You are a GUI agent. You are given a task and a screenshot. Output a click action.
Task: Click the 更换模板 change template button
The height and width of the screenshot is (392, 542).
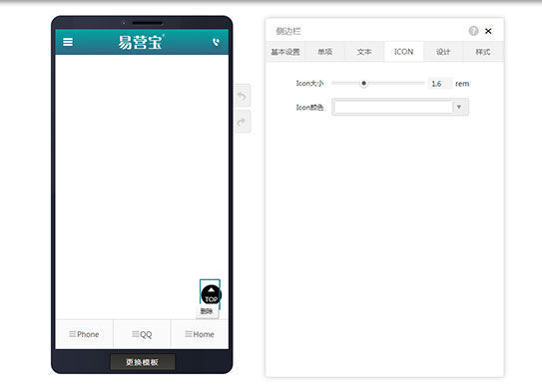(143, 362)
